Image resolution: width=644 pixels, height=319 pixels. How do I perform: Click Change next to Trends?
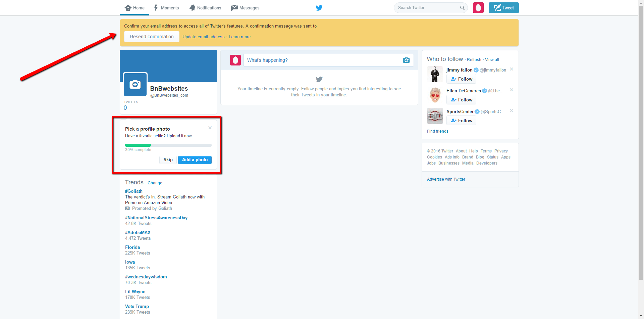(155, 183)
